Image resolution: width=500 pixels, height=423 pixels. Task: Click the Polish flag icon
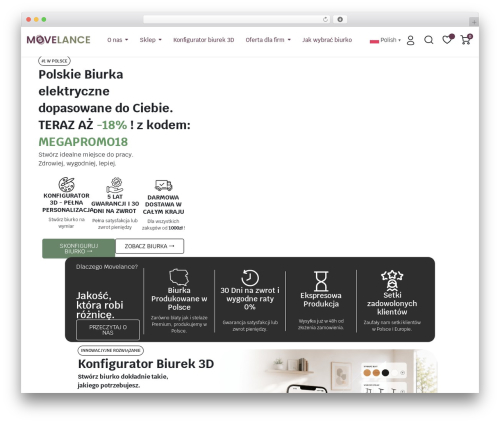(374, 41)
